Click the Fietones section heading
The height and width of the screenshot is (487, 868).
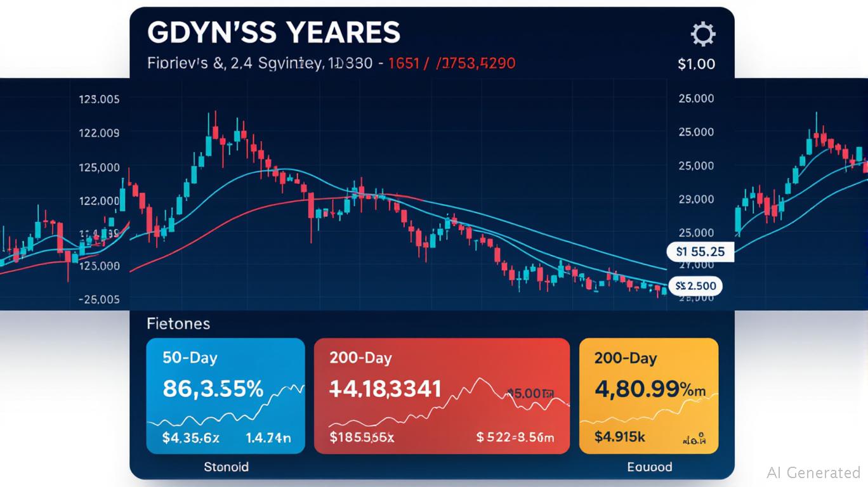point(178,323)
